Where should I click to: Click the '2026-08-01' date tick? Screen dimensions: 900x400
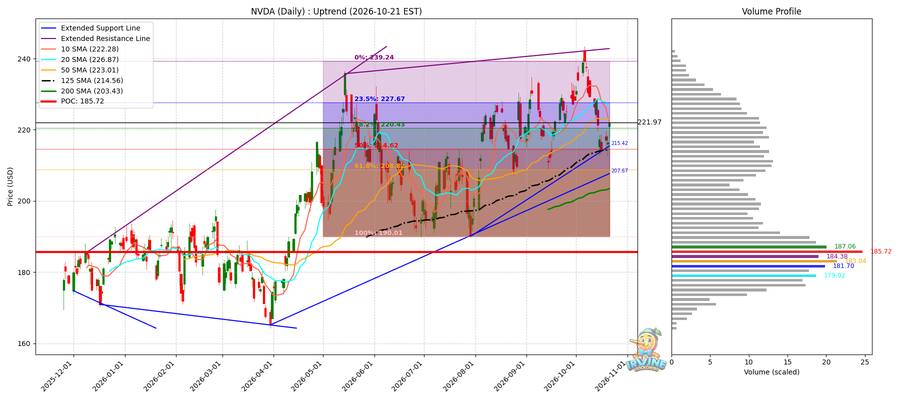[460, 375]
